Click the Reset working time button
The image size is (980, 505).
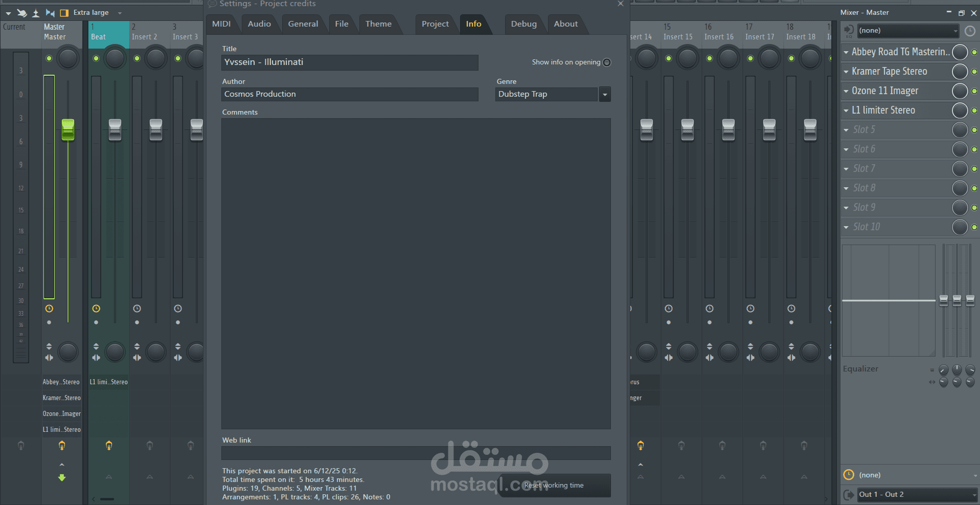click(554, 486)
